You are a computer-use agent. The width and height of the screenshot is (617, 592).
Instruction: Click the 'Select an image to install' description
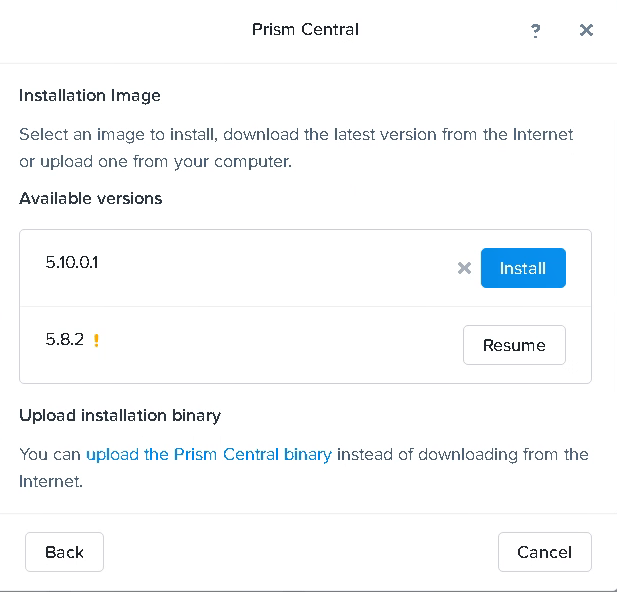(296, 134)
